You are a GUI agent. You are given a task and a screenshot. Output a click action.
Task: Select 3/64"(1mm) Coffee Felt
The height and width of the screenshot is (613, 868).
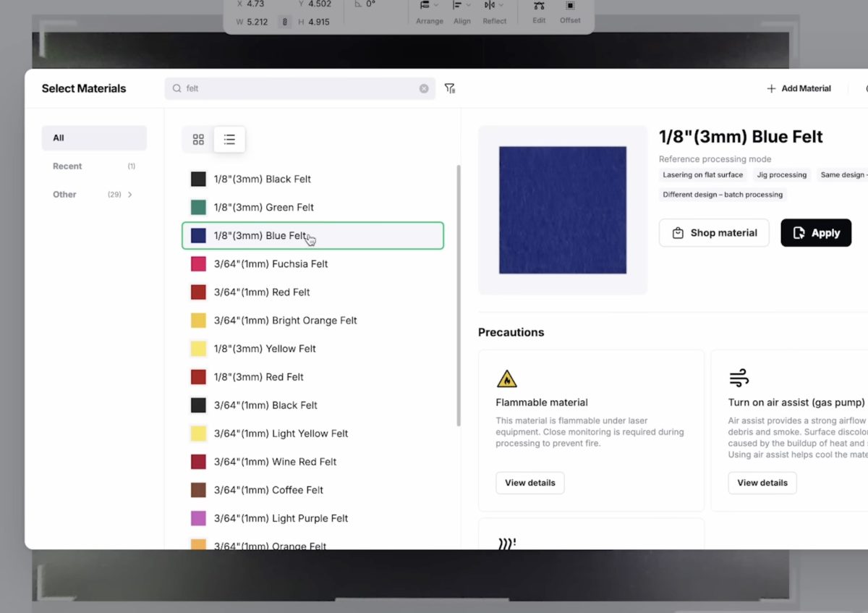click(x=312, y=489)
